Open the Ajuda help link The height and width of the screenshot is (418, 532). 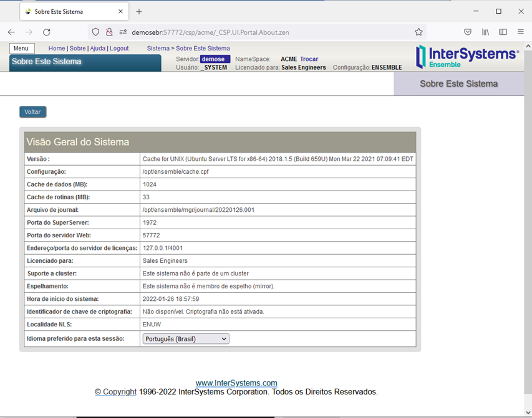pyautogui.click(x=98, y=49)
